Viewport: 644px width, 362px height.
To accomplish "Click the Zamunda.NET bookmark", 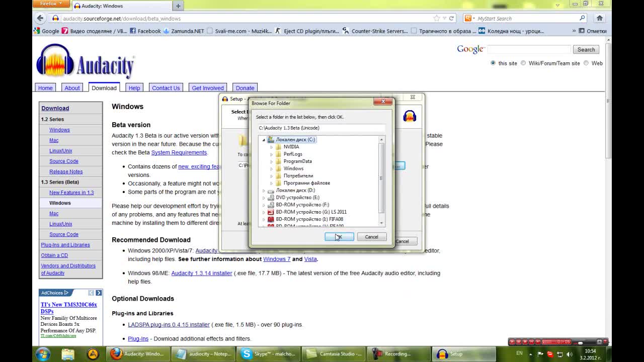I will pos(184,31).
